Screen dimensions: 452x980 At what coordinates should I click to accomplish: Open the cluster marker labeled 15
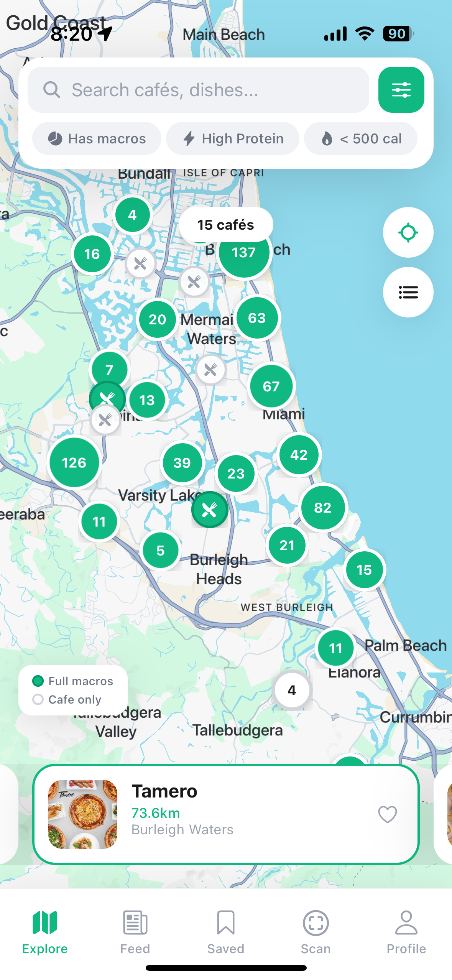(364, 570)
